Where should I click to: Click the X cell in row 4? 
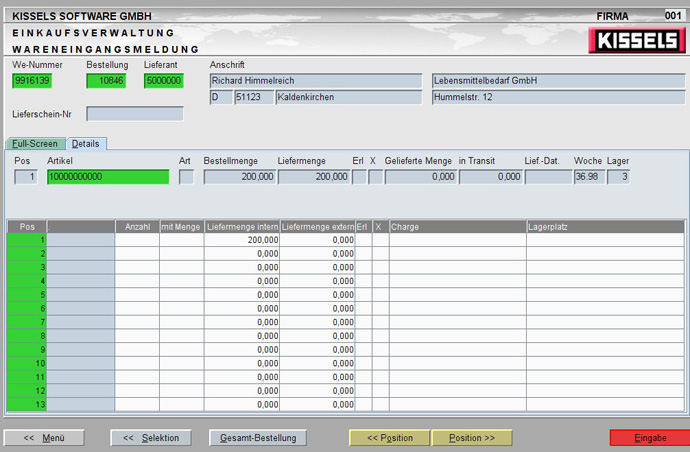[x=381, y=281]
